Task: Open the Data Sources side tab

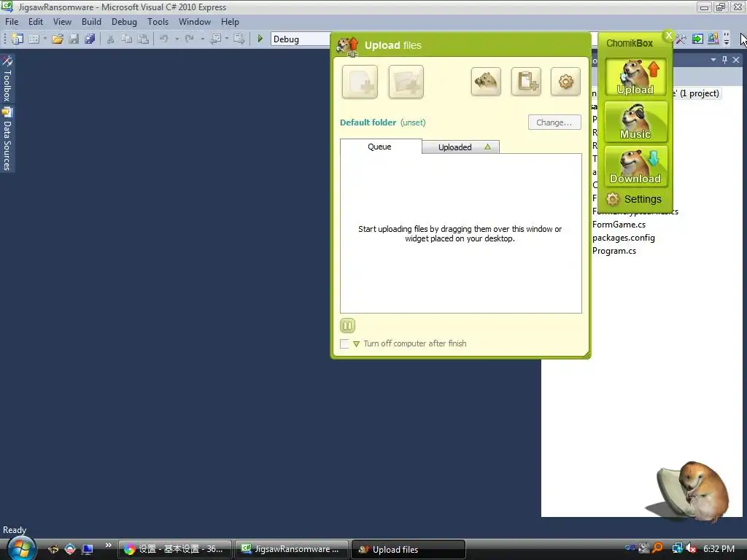Action: click(7, 139)
